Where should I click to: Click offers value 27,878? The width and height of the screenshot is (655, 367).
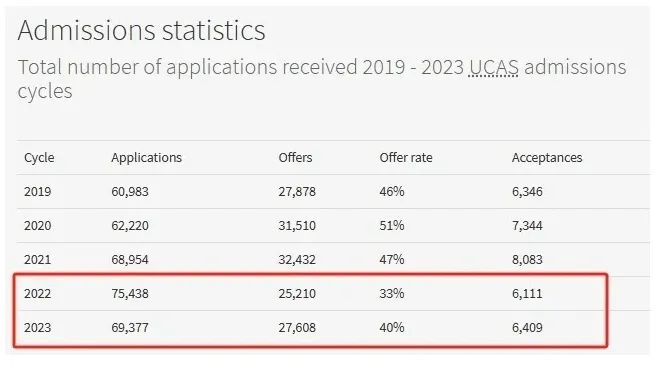[x=297, y=192]
